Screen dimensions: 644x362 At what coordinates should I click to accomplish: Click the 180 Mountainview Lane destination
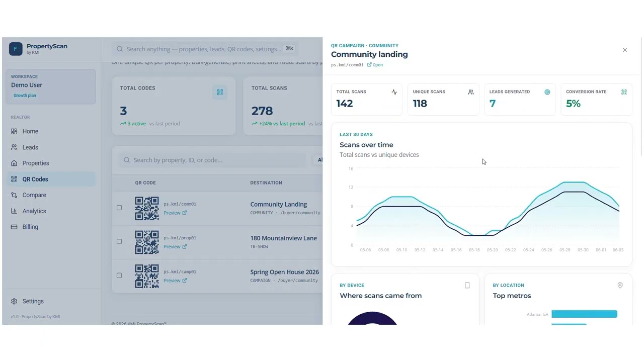point(283,238)
